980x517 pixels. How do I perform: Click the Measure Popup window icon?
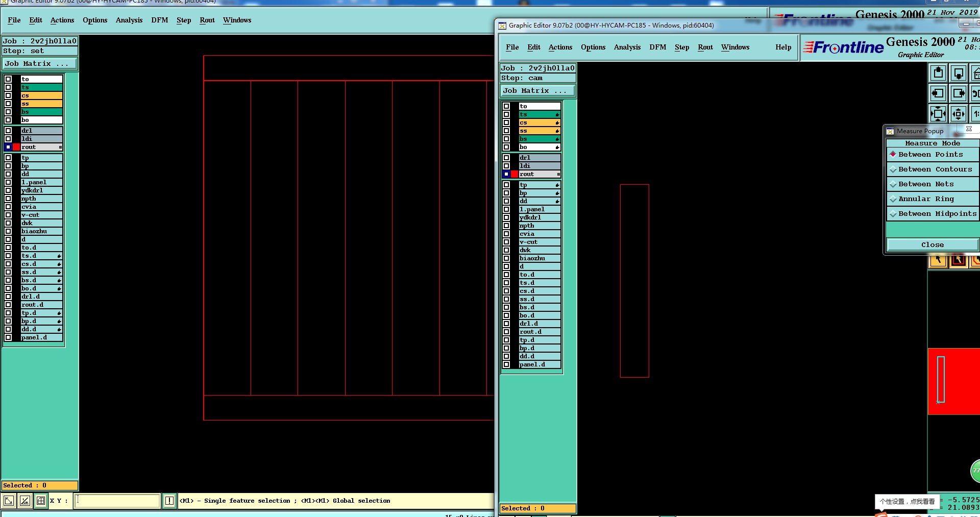point(890,131)
